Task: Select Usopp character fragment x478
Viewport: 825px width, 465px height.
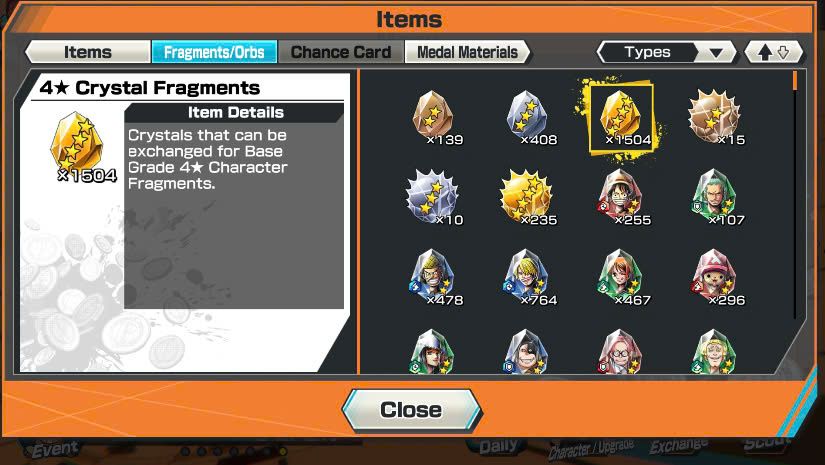Action: coord(433,278)
